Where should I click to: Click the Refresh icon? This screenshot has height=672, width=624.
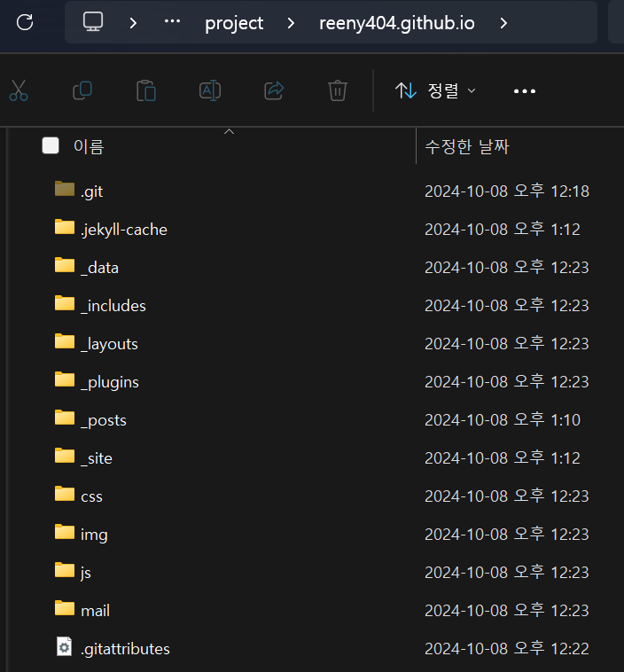25,22
